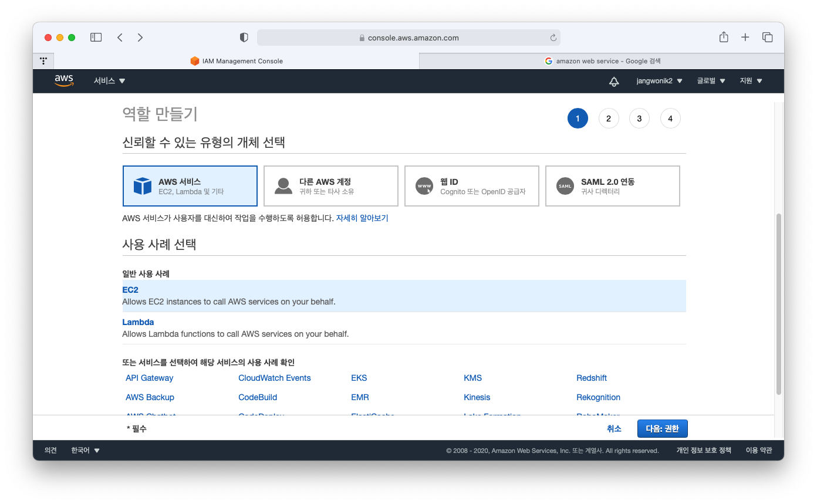The width and height of the screenshot is (817, 504).
Task: Show the Safari tab overview
Action: [x=767, y=38]
